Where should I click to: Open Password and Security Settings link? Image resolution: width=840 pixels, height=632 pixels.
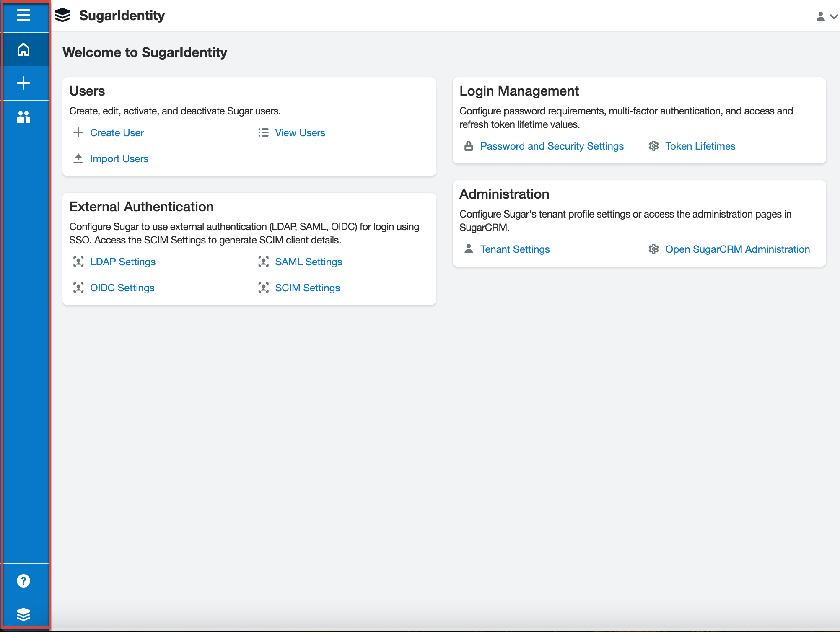pyautogui.click(x=552, y=146)
